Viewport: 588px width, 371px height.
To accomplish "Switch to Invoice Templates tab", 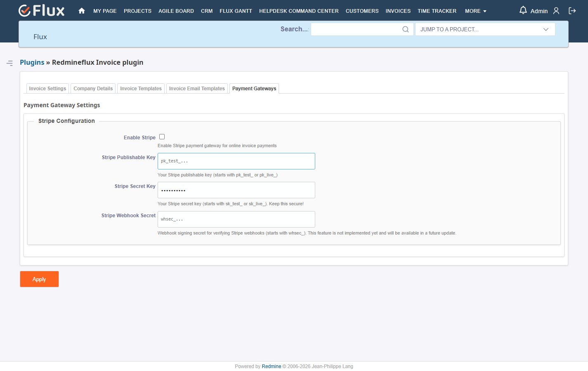I will point(141,89).
